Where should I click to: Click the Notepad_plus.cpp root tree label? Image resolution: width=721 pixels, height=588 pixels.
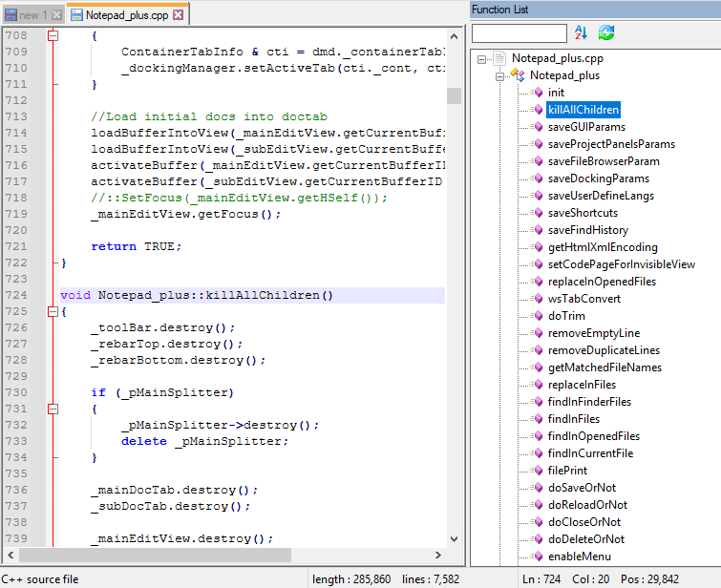[557, 58]
